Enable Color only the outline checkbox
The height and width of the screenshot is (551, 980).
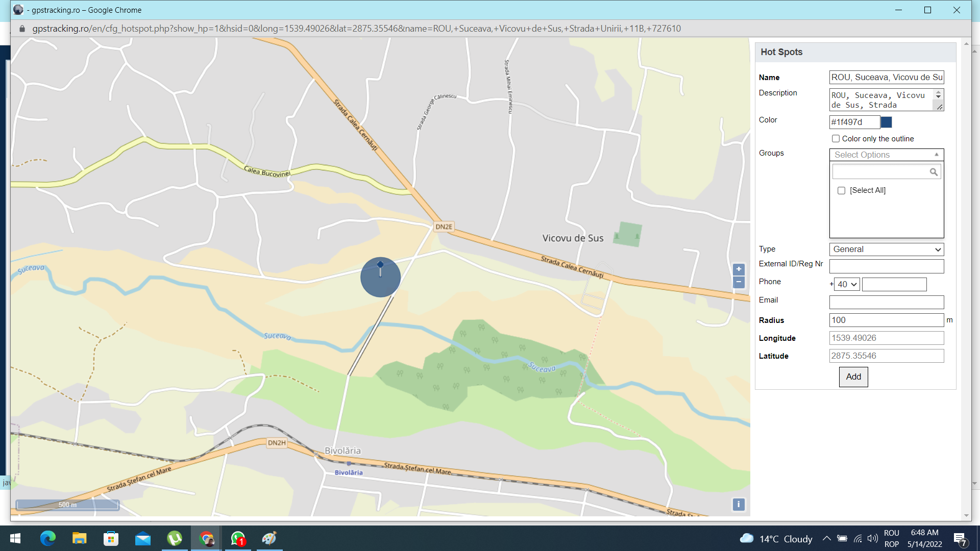pyautogui.click(x=836, y=139)
